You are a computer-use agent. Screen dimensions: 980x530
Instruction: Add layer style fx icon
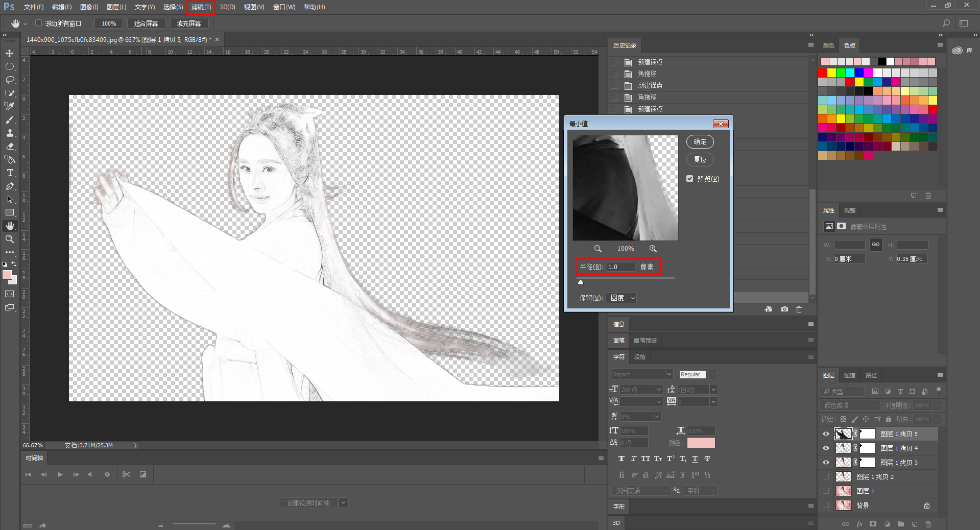click(x=859, y=524)
